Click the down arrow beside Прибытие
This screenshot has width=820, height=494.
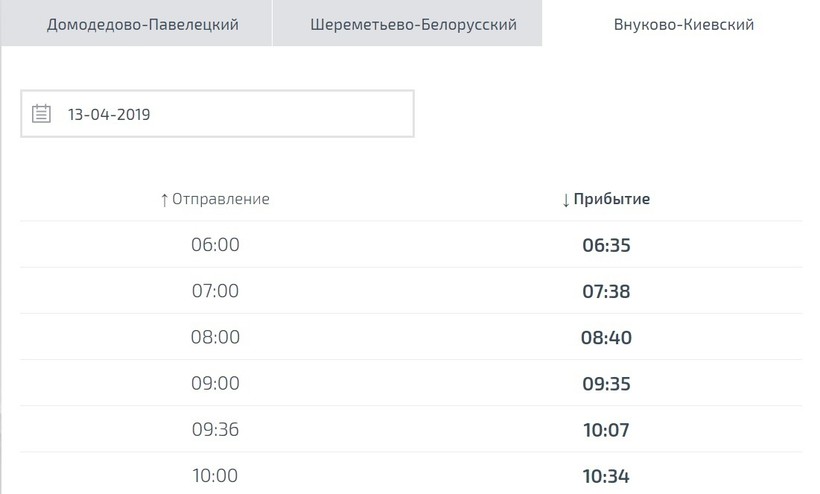coord(566,200)
